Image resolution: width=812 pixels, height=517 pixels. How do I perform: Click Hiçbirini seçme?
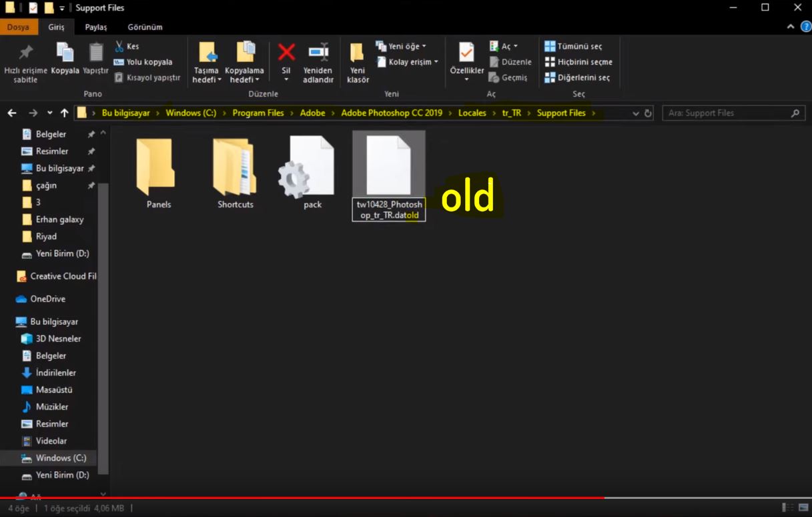pos(578,62)
